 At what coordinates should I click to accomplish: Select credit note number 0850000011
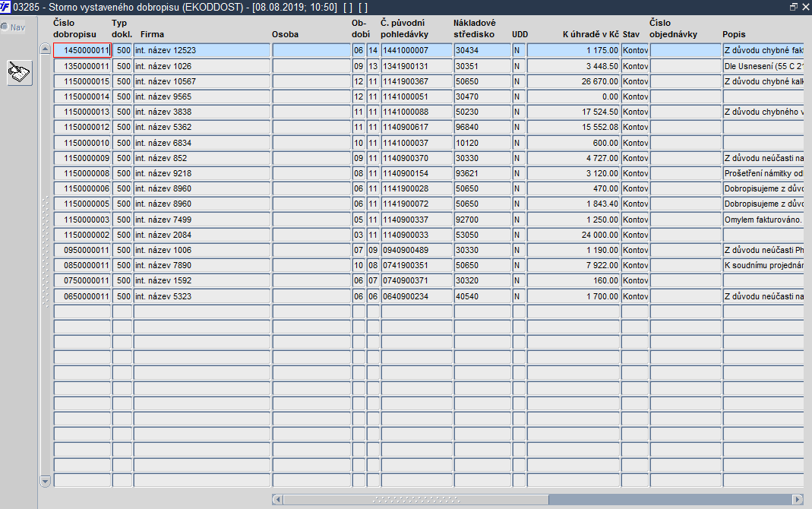pos(82,265)
